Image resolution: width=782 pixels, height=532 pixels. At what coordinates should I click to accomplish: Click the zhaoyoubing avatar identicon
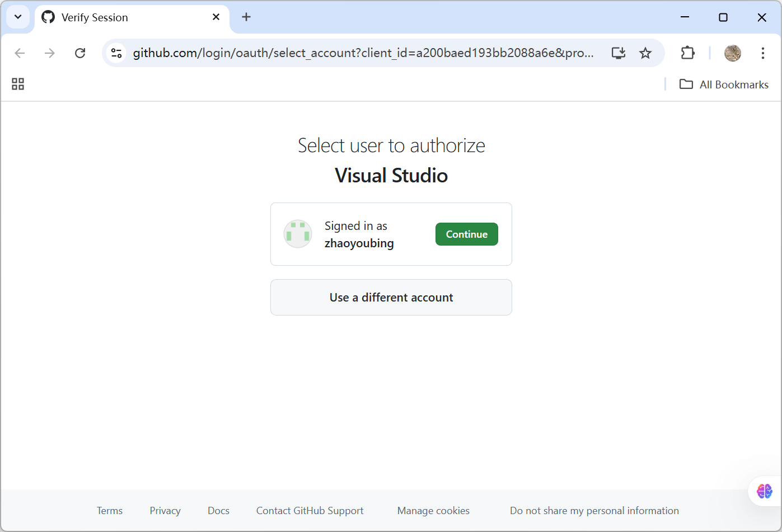tap(298, 234)
